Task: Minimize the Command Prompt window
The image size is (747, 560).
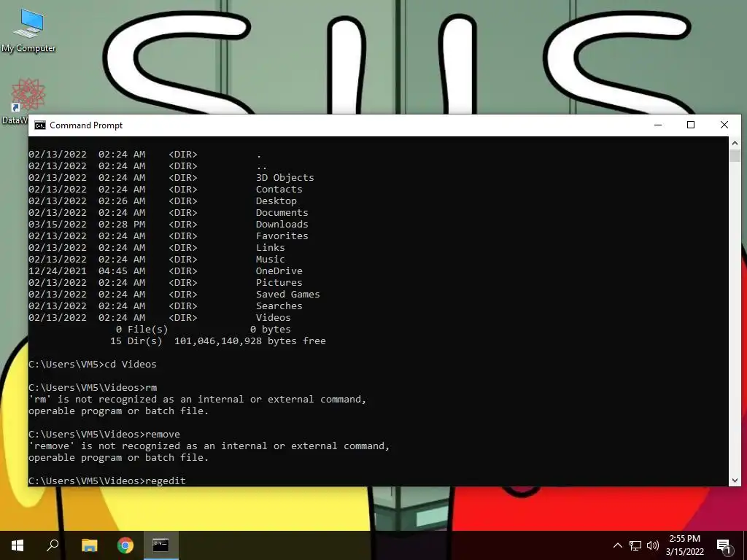Action: click(x=658, y=125)
